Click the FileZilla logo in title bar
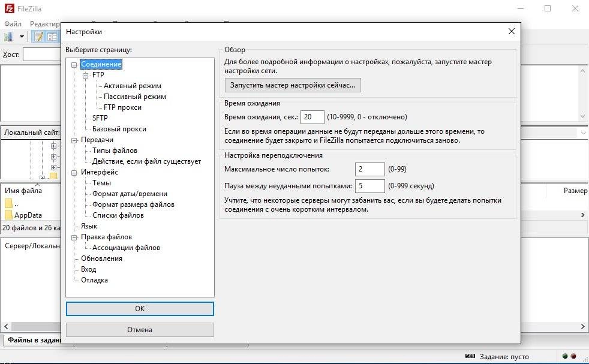This screenshot has width=589, height=364. pos(10,8)
